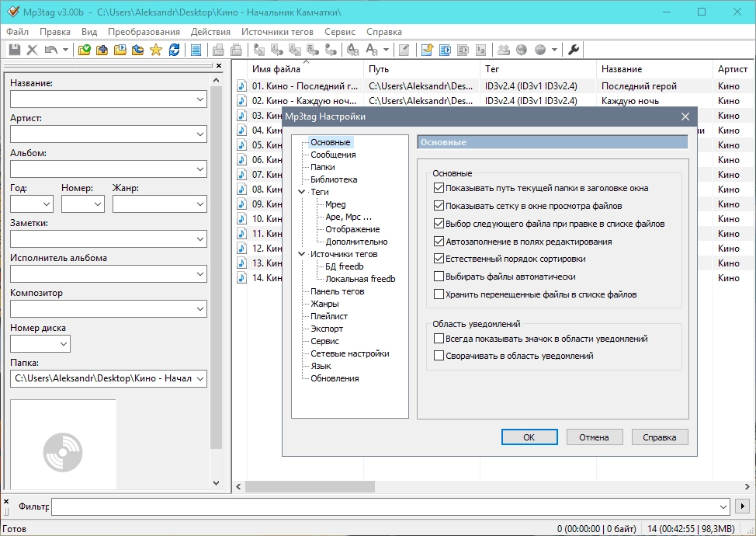Open the Действия menu
This screenshot has height=536, width=756.
click(x=210, y=32)
